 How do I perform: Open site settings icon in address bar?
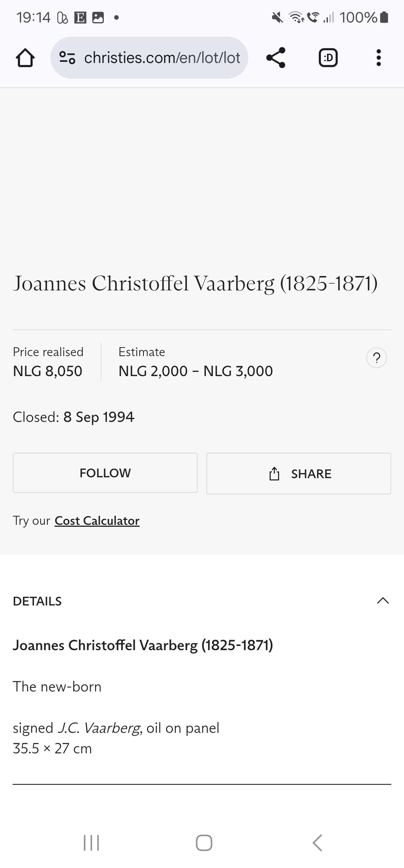[67, 58]
